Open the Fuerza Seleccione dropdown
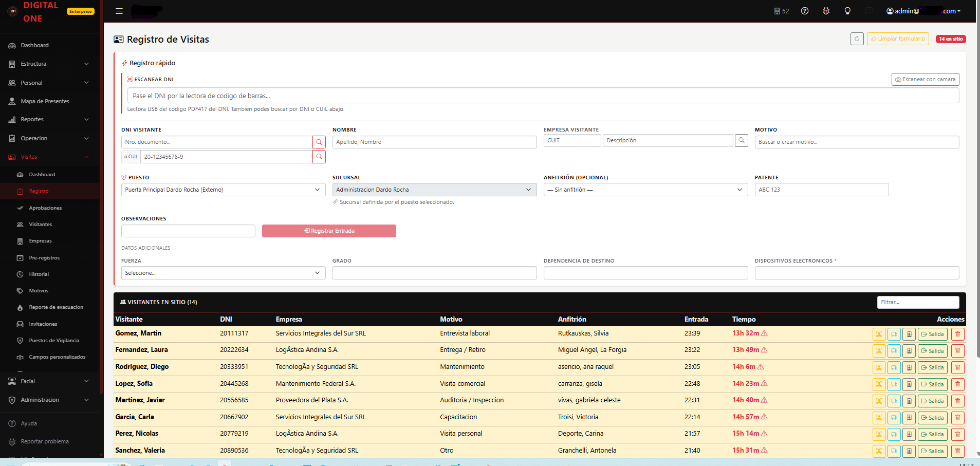Image resolution: width=980 pixels, height=466 pixels. point(223,273)
